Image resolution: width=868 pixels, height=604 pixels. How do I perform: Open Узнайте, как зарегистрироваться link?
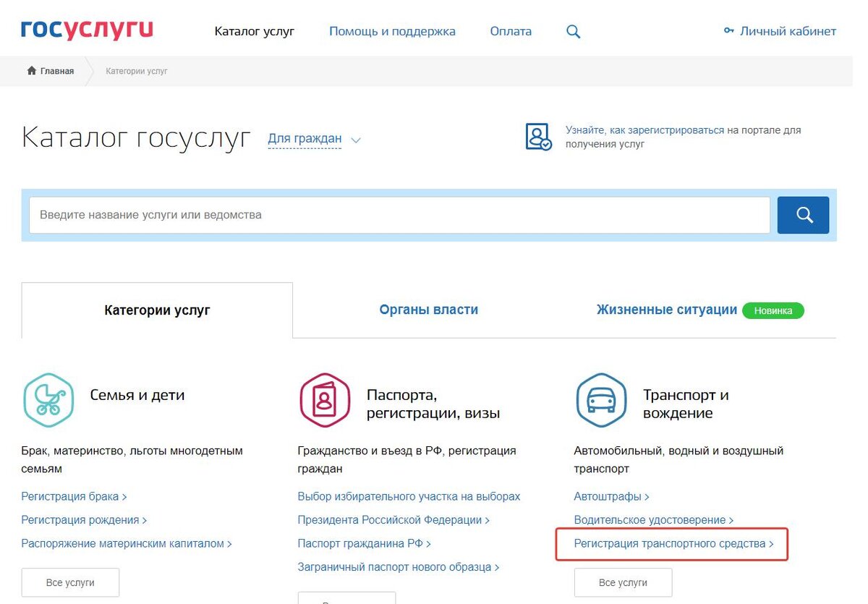(644, 130)
